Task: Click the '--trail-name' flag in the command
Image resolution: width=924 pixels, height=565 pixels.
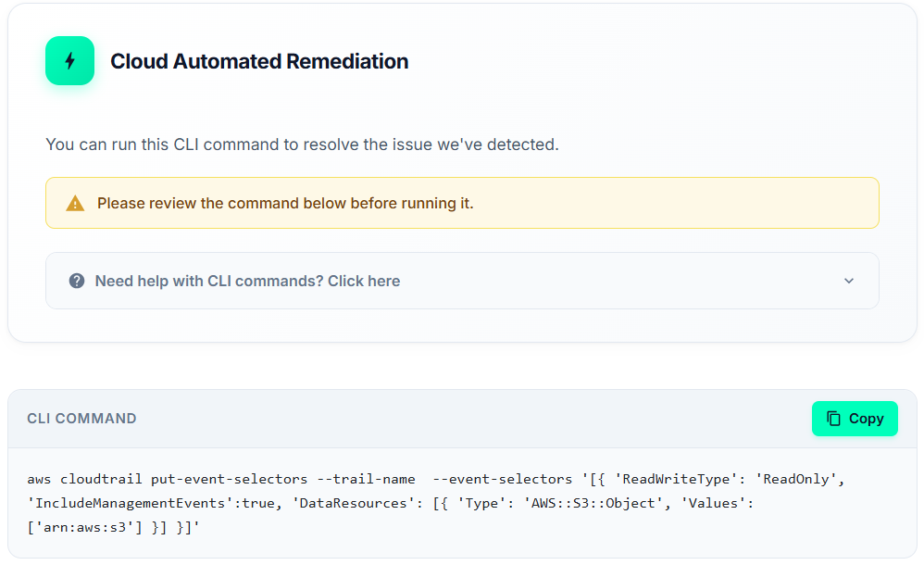Action: [366, 479]
